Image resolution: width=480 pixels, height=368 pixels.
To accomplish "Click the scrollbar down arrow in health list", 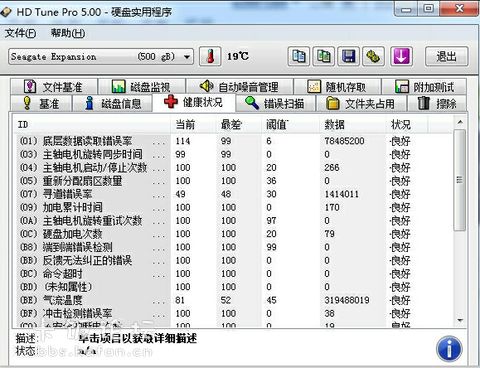I will (x=460, y=320).
